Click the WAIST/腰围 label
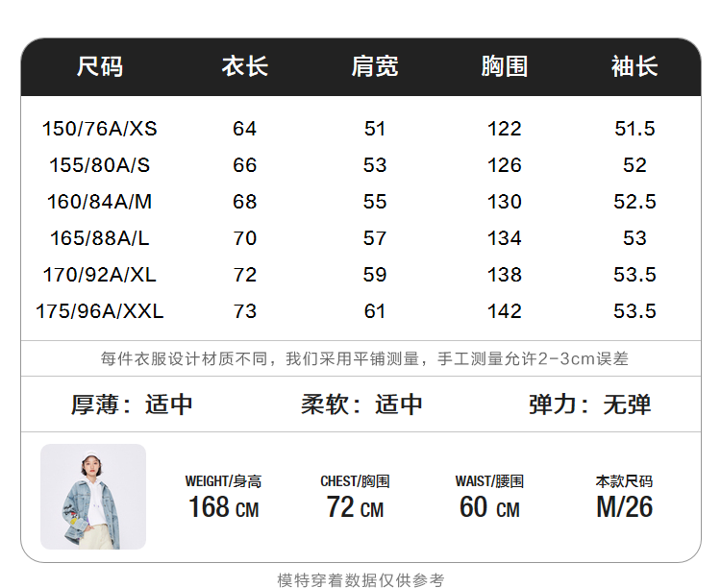Screen dimensions: 721x588 tap(489, 481)
